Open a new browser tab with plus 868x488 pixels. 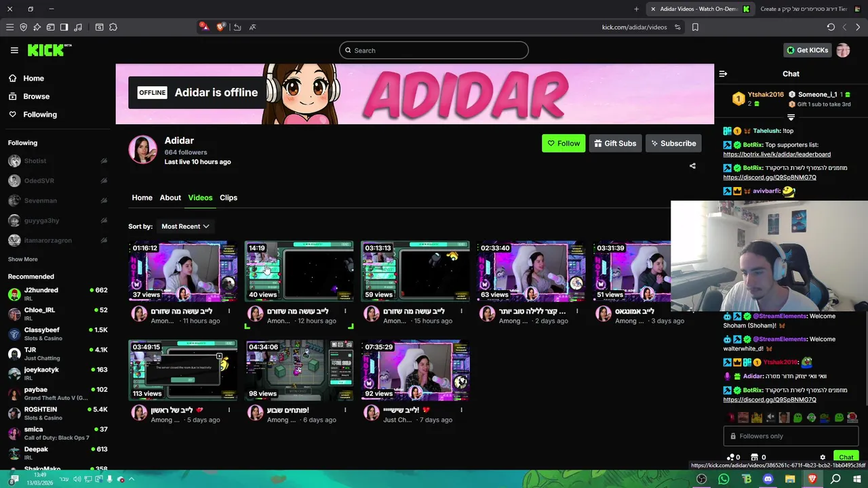point(636,9)
